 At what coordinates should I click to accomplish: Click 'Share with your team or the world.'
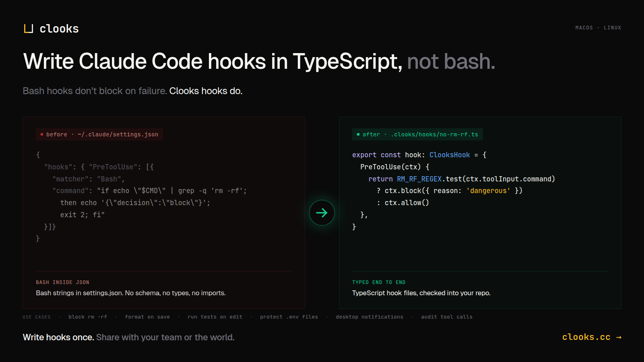pos(165,337)
